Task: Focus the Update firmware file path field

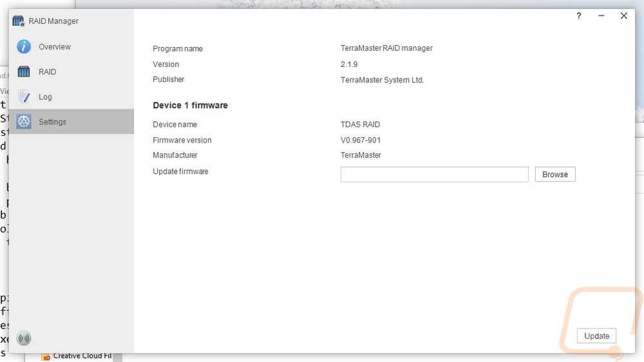Action: point(434,174)
